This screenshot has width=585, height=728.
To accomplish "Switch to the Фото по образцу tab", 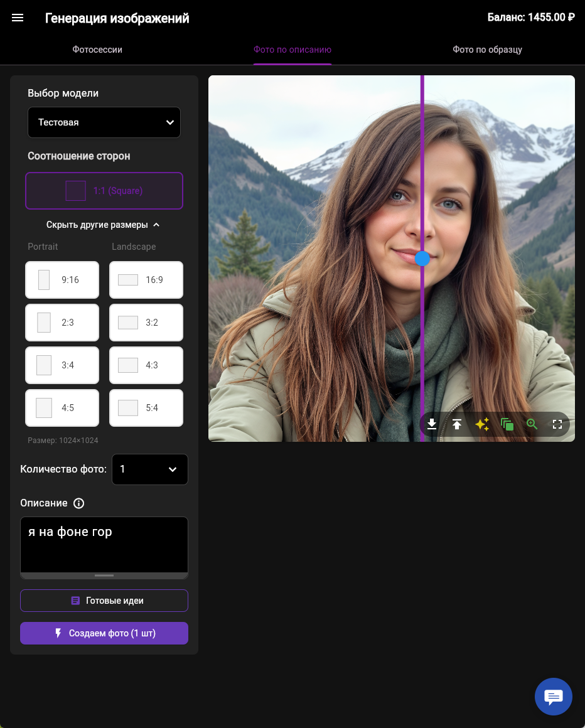I will (x=487, y=50).
